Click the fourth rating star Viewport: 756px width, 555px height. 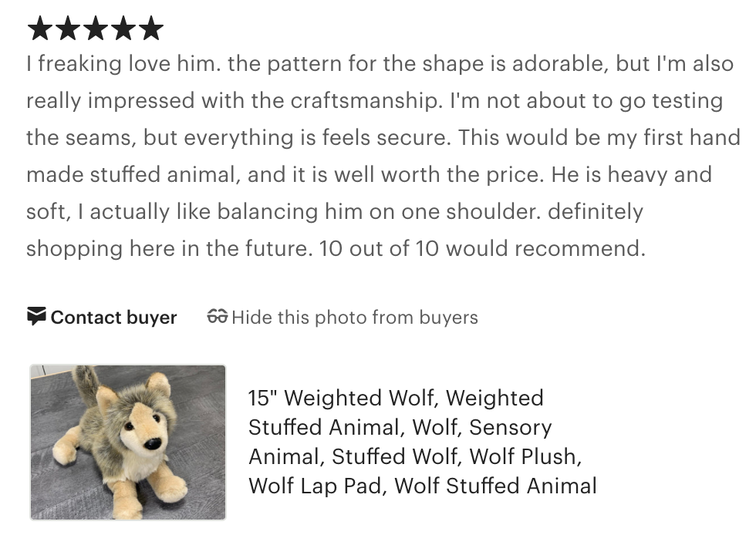(x=123, y=29)
